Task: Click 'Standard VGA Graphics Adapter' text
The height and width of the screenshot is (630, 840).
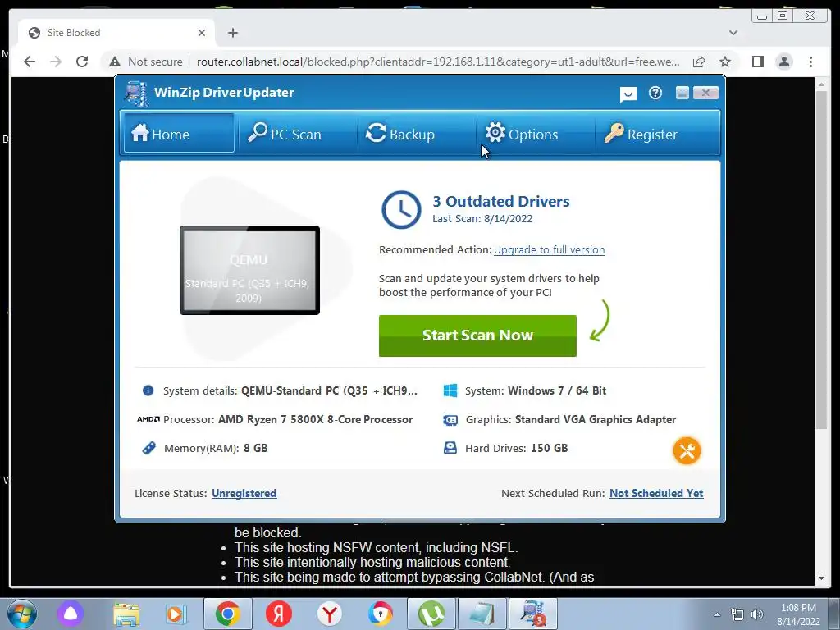Action: 596,419
